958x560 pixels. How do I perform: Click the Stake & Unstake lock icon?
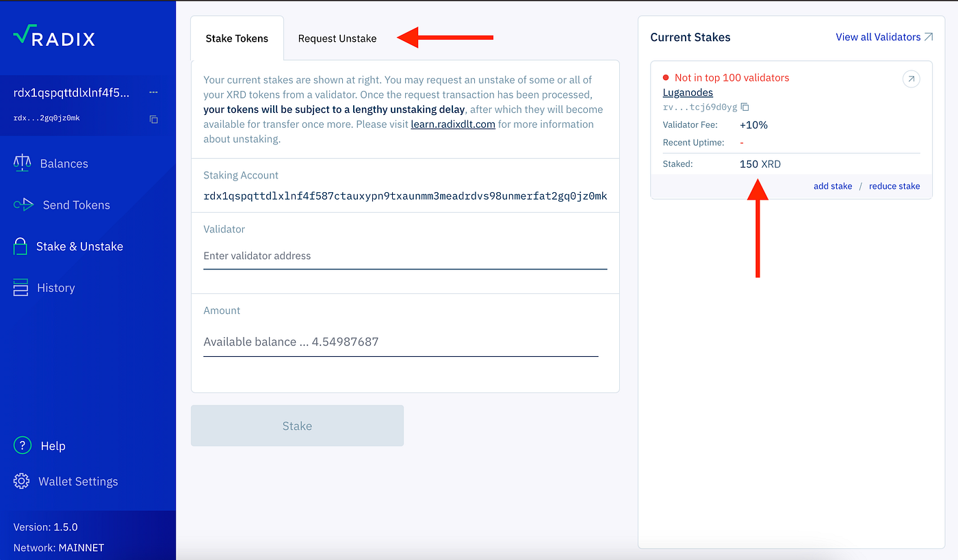point(21,246)
